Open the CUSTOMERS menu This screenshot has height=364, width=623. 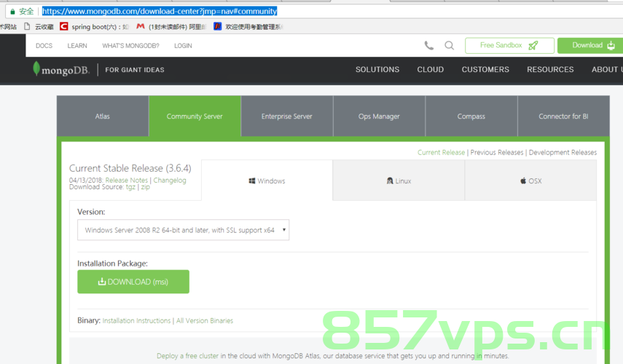pyautogui.click(x=485, y=69)
